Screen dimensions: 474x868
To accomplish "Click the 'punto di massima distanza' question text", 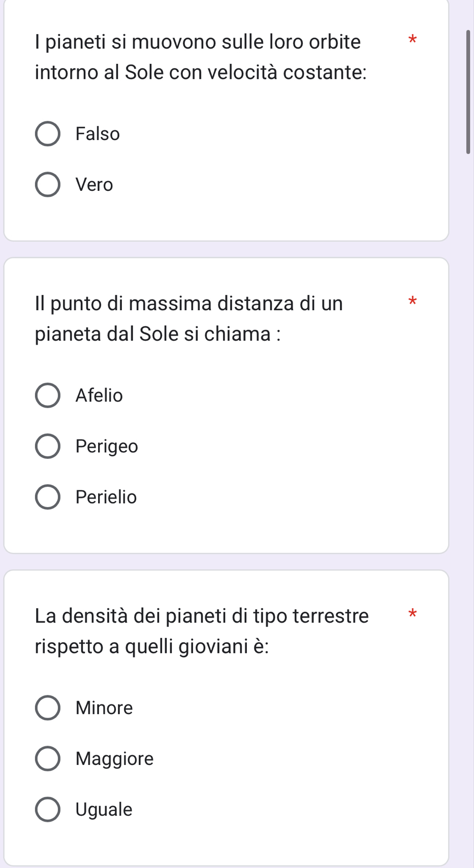I will tap(189, 318).
